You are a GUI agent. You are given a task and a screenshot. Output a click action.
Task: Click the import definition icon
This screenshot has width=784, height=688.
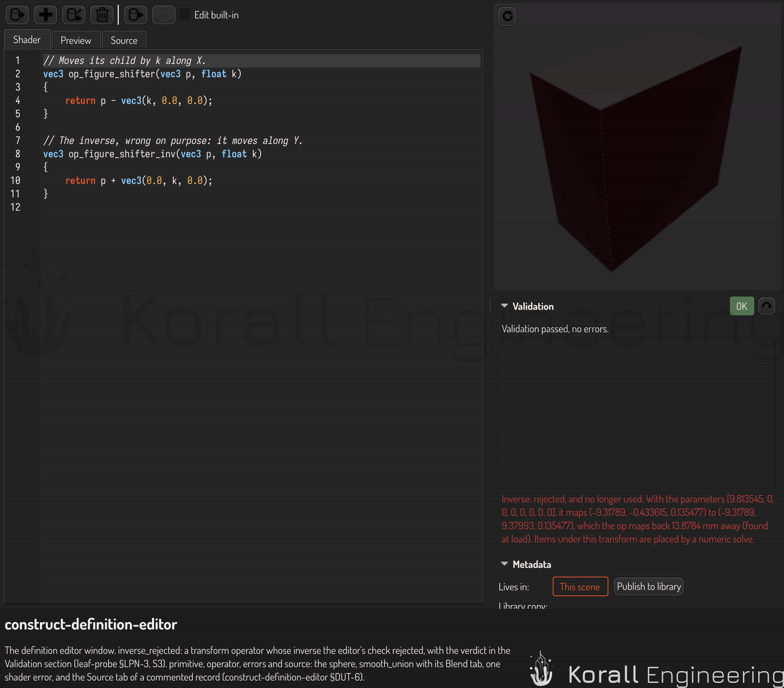(136, 15)
